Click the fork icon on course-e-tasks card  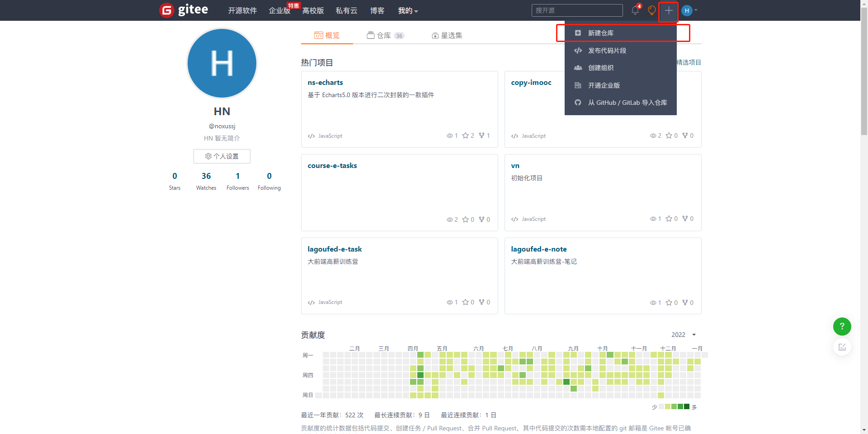point(481,219)
